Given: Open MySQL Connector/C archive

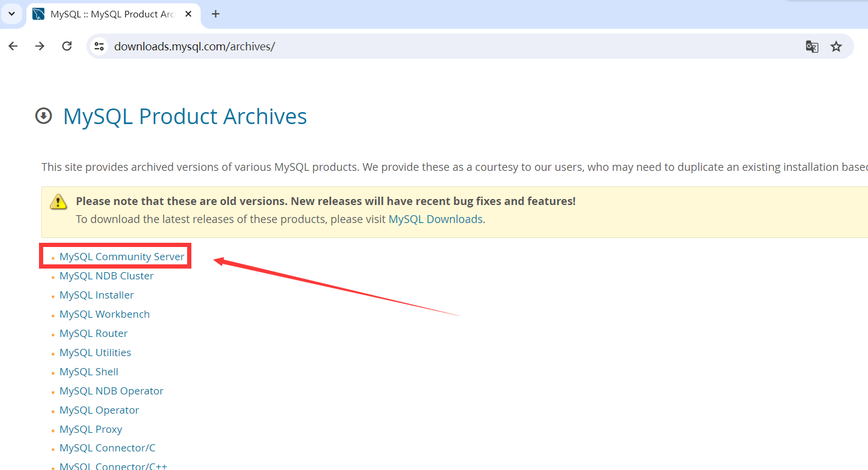Looking at the screenshot, I should [107, 448].
